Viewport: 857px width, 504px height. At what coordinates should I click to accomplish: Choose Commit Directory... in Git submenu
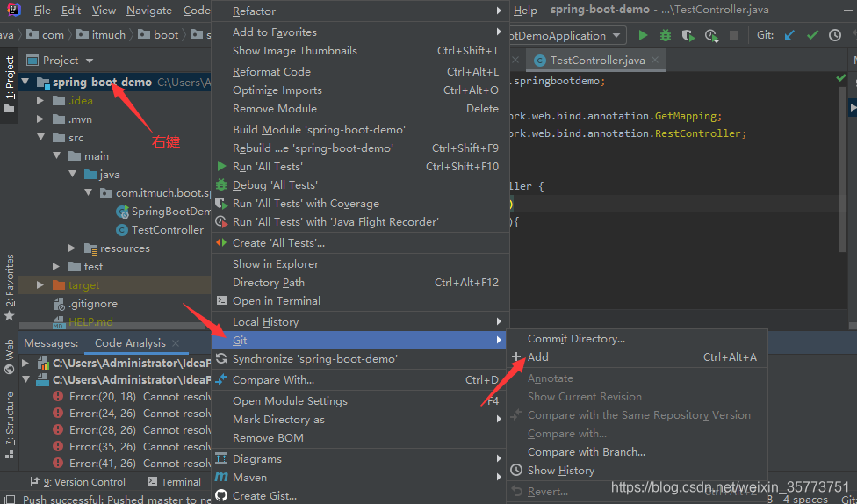tap(637, 339)
